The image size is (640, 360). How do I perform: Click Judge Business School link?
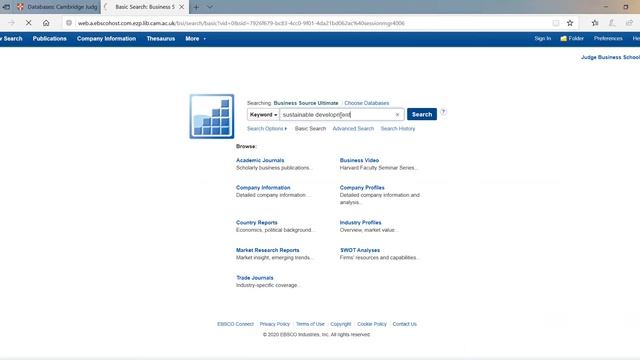click(x=610, y=57)
